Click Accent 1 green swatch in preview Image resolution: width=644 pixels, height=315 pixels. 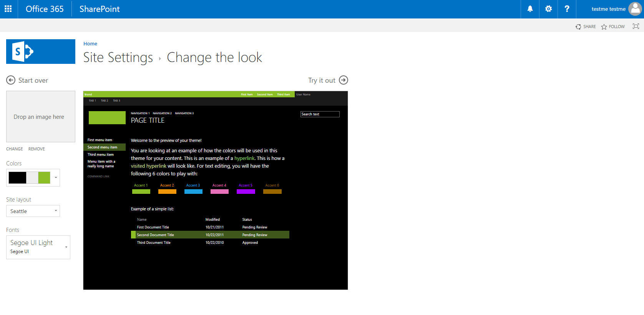(141, 191)
